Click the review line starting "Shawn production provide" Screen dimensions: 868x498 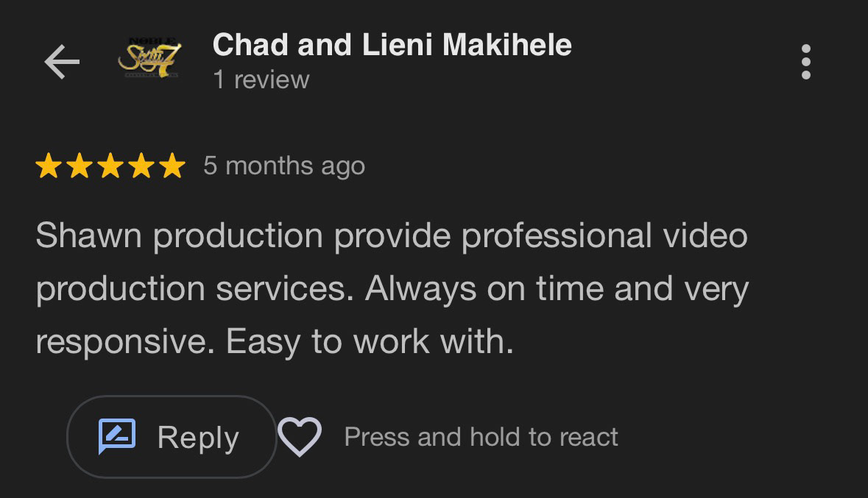coord(391,236)
